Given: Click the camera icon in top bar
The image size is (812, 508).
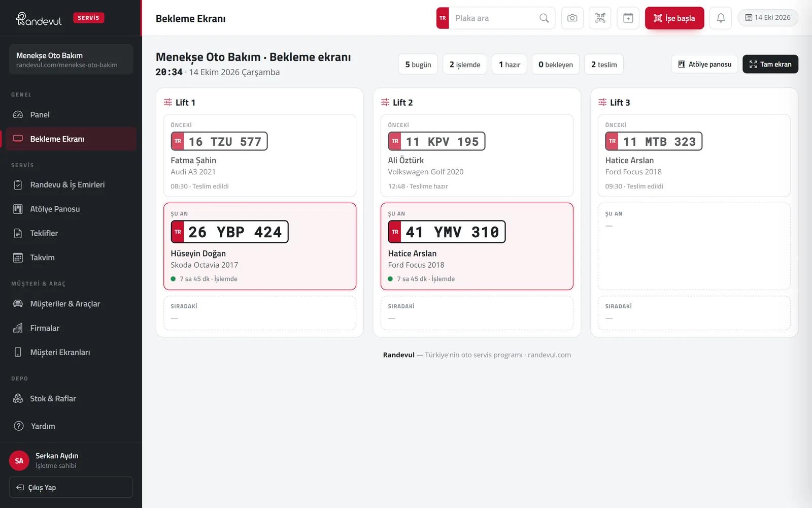Looking at the screenshot, I should [x=572, y=18].
